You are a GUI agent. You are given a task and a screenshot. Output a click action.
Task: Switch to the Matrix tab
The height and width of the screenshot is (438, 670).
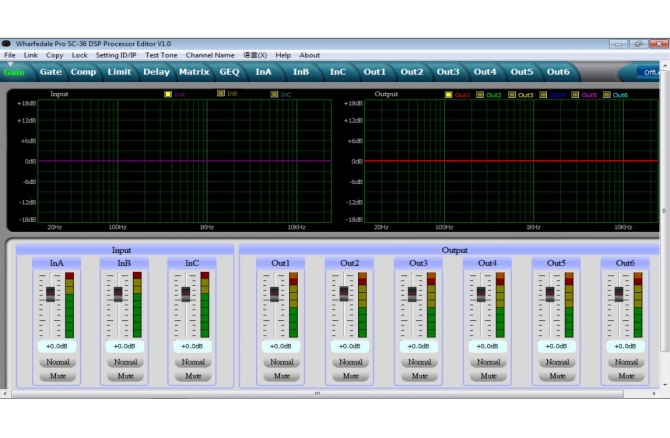click(x=194, y=72)
